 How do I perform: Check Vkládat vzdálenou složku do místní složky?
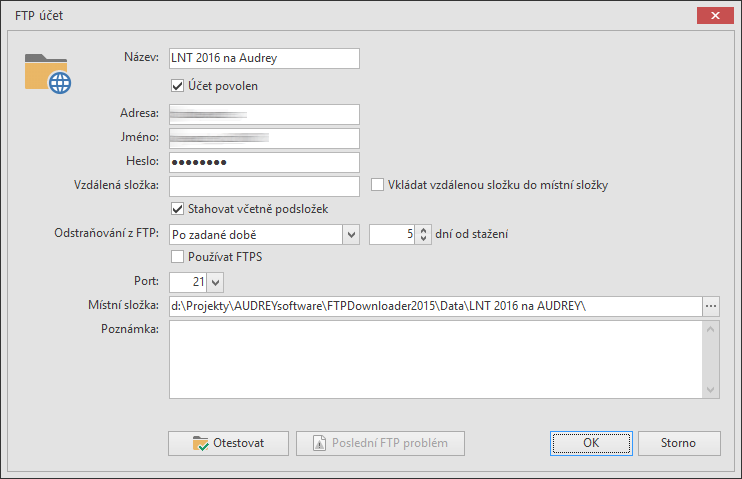(378, 185)
